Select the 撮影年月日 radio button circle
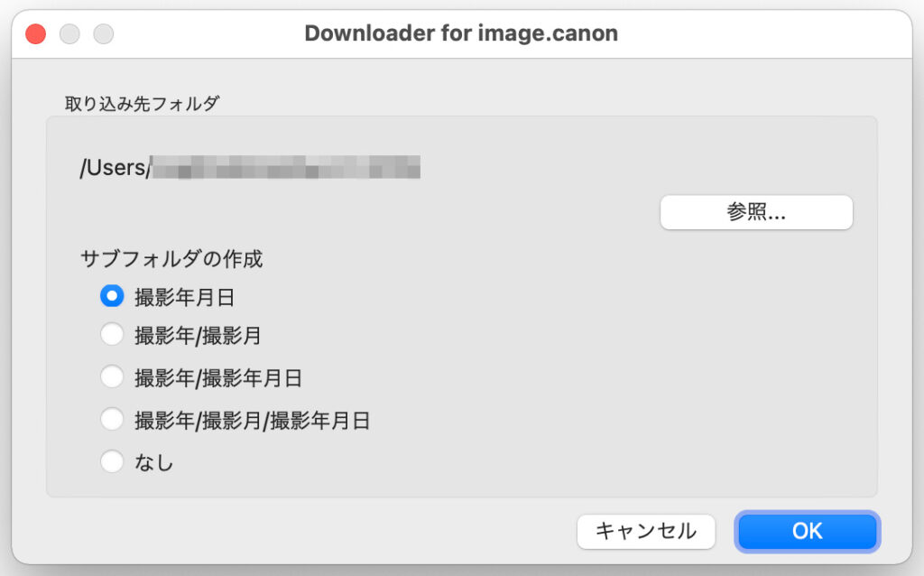 pyautogui.click(x=112, y=295)
